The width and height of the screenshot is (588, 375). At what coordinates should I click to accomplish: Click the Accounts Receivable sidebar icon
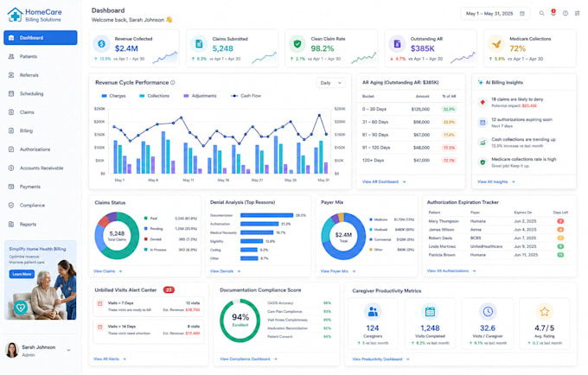(11, 168)
